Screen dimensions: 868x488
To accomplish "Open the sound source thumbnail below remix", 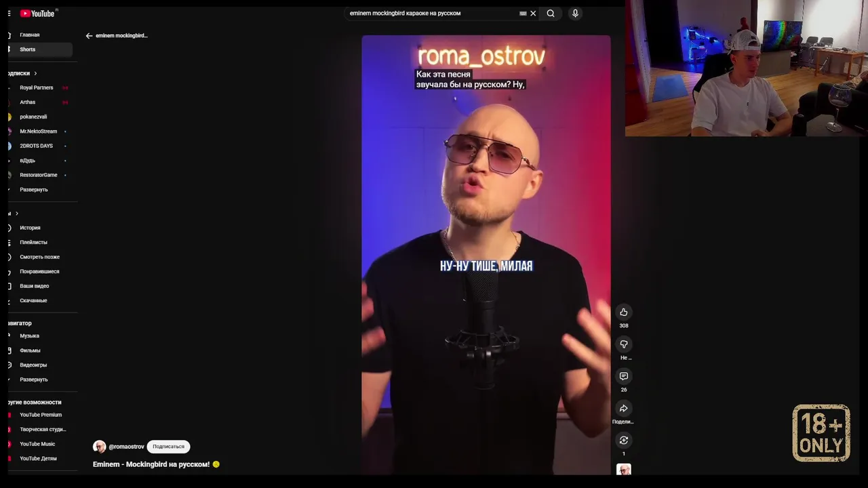I will [x=624, y=470].
